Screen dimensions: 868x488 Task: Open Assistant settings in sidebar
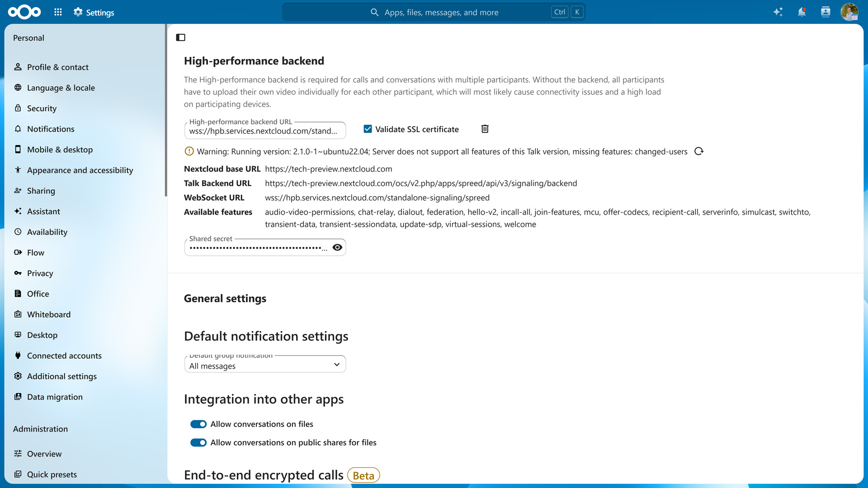point(85,211)
